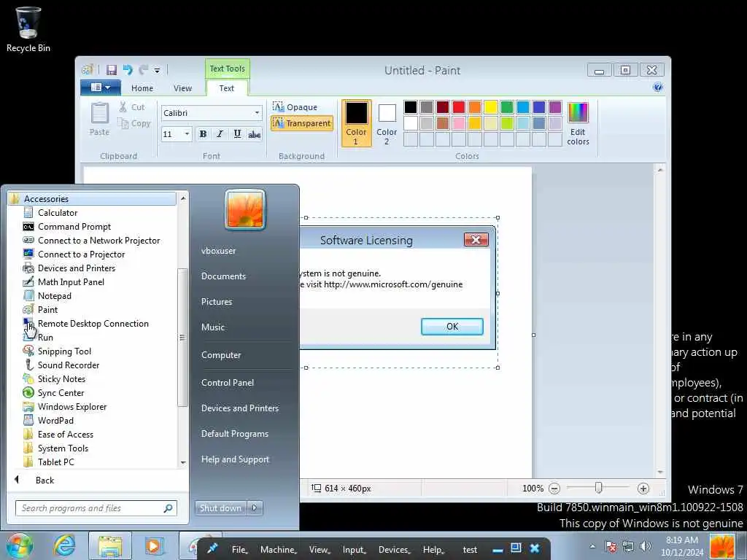Open the Calibri font family dropdown

pyautogui.click(x=258, y=113)
